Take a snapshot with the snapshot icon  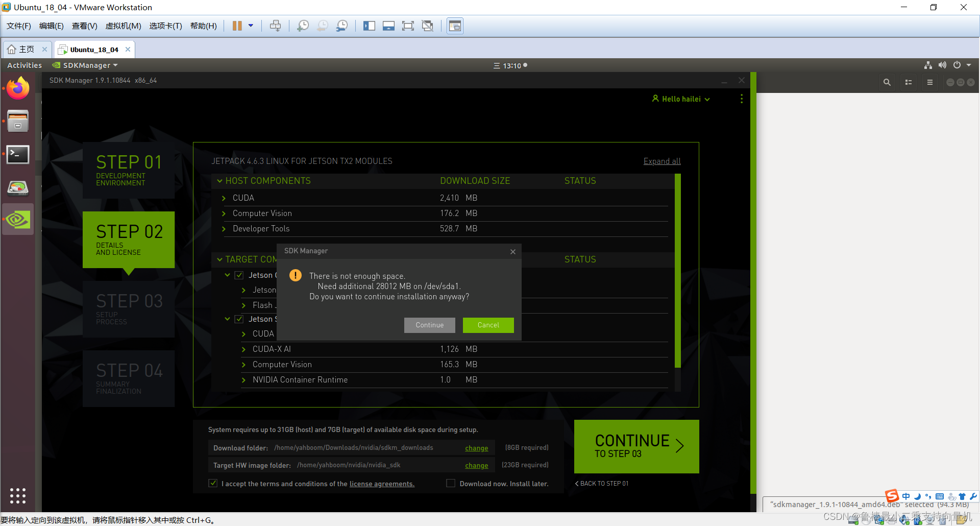(x=303, y=26)
